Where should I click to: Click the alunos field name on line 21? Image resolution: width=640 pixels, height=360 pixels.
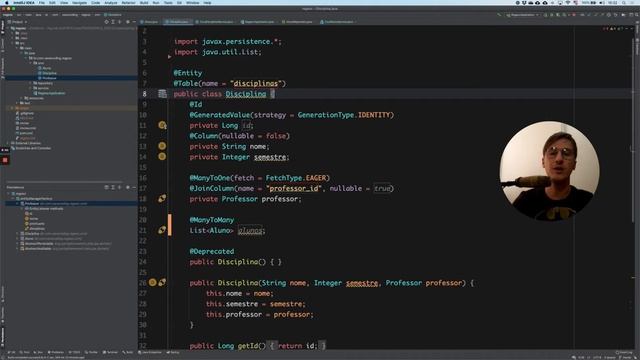point(250,231)
